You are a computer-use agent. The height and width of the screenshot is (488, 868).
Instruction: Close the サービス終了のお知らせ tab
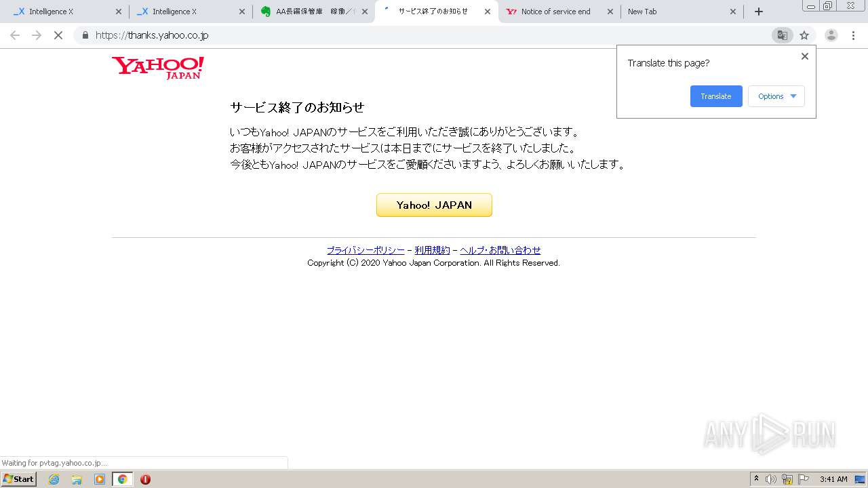(x=487, y=12)
